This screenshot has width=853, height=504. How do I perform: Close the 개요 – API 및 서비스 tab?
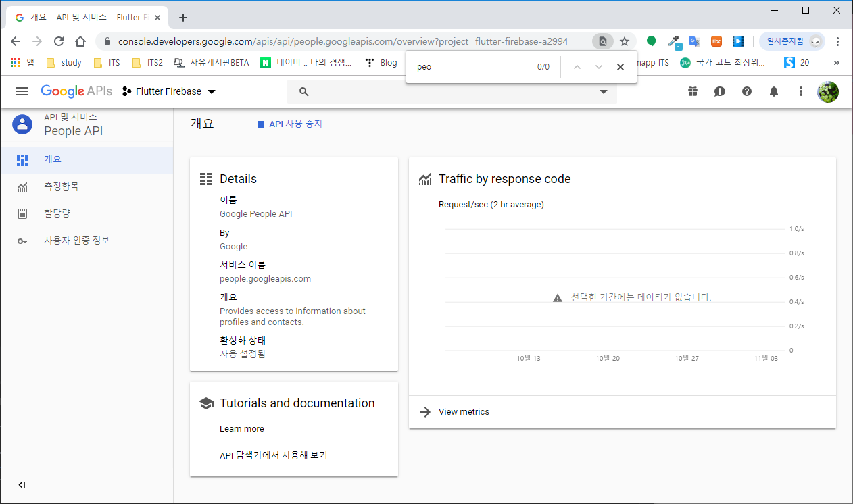coord(158,18)
